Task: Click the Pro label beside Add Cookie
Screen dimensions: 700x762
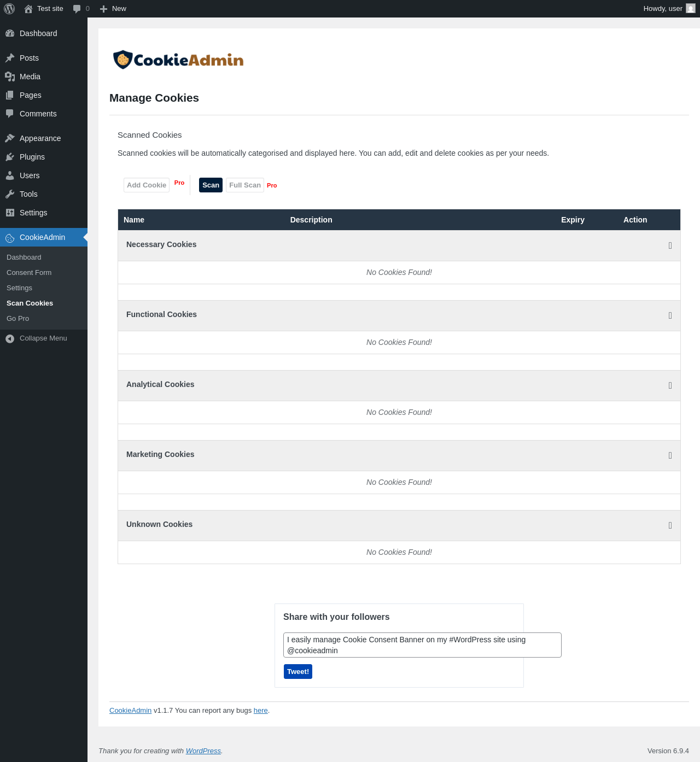Action: 179,183
